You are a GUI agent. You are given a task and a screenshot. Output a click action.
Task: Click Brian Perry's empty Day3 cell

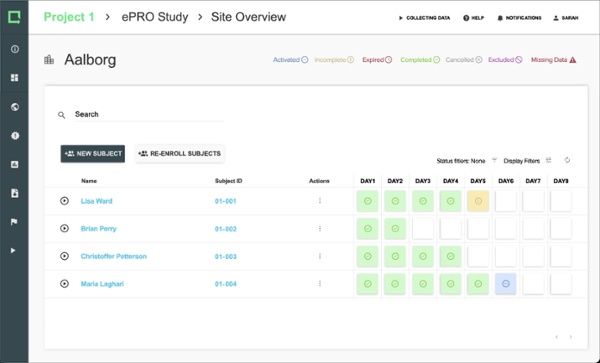pos(423,229)
